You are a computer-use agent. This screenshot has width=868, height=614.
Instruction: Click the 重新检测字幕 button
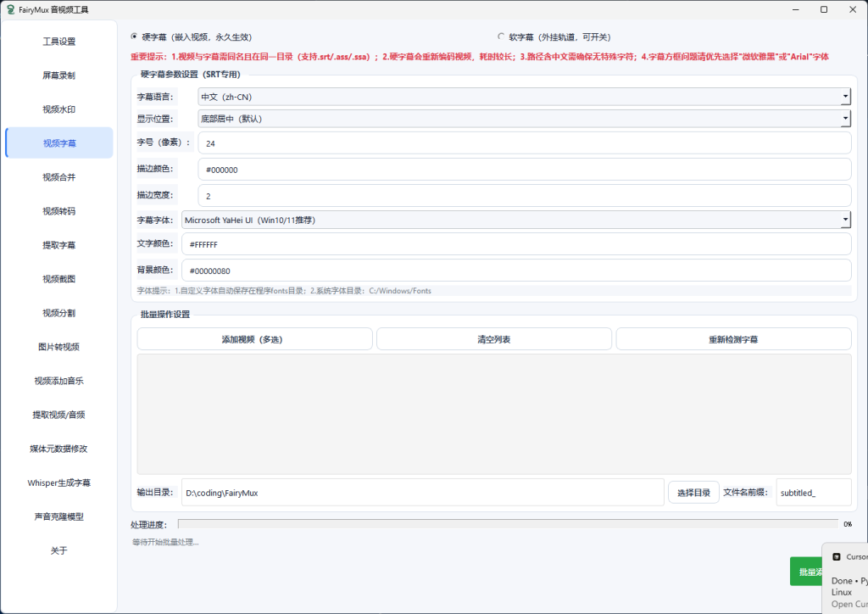coord(733,339)
